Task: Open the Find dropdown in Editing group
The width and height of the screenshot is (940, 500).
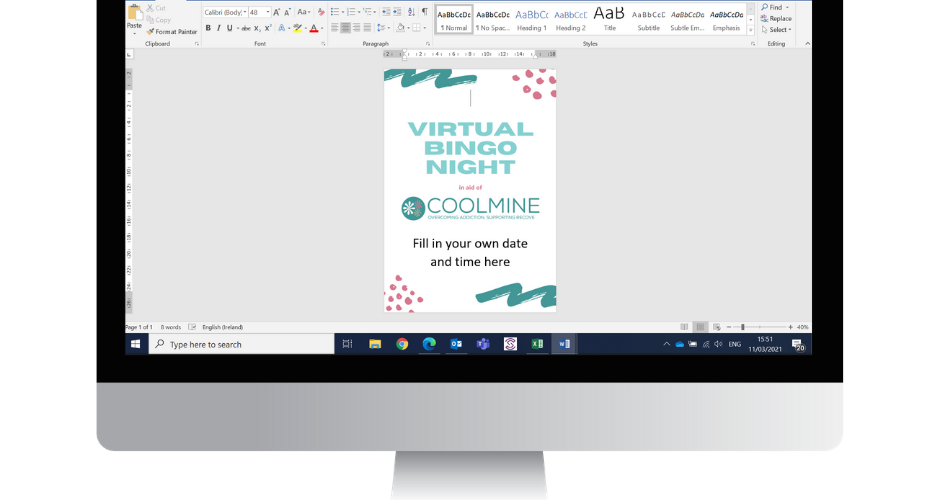Action: click(787, 8)
